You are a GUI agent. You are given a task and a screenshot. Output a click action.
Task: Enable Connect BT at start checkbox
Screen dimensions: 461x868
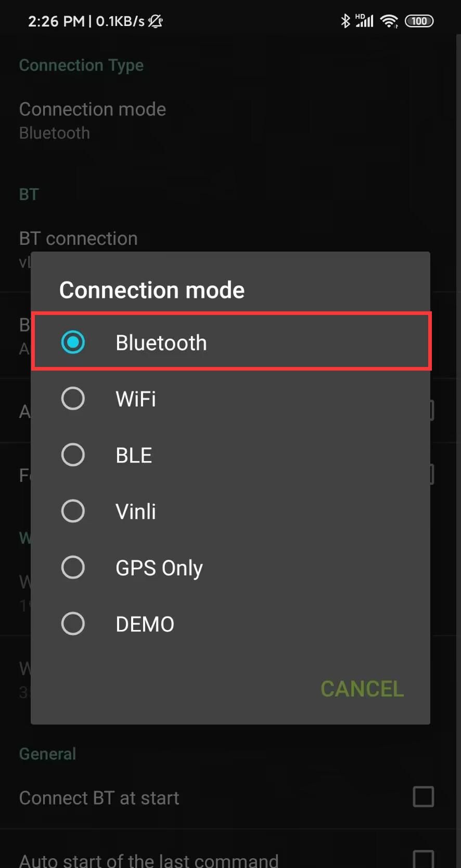pyautogui.click(x=423, y=796)
